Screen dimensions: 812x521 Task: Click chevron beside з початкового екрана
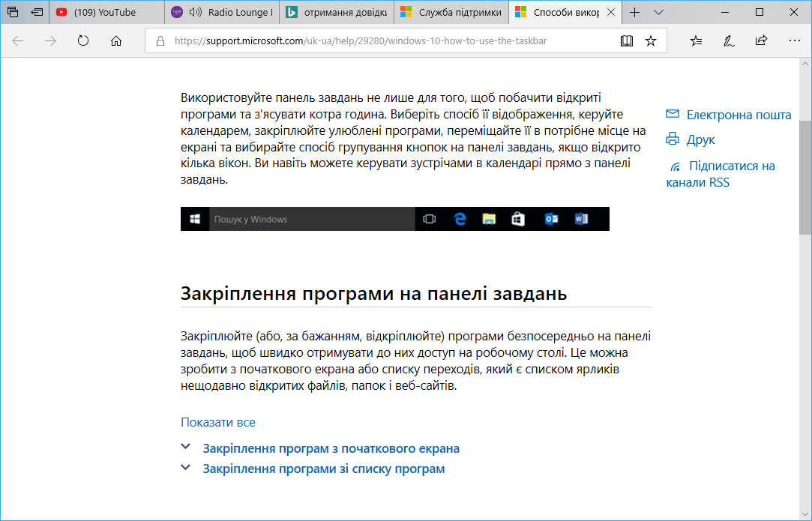(x=185, y=447)
